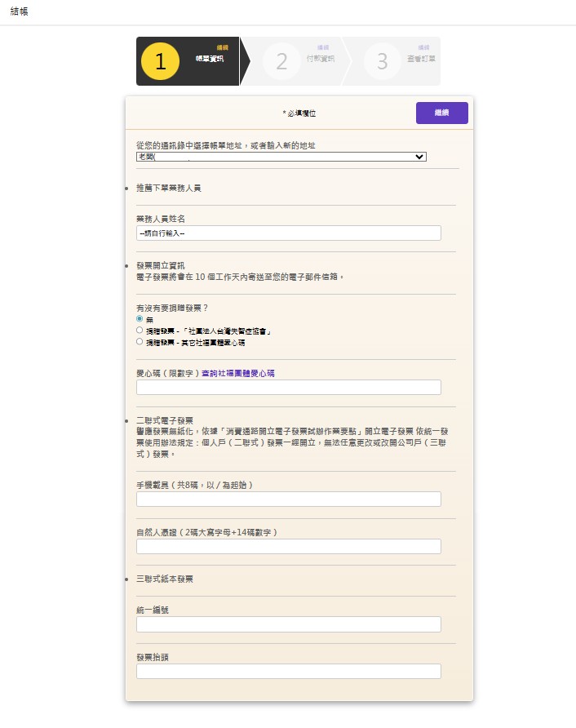Open the billing address dropdown

(281, 157)
